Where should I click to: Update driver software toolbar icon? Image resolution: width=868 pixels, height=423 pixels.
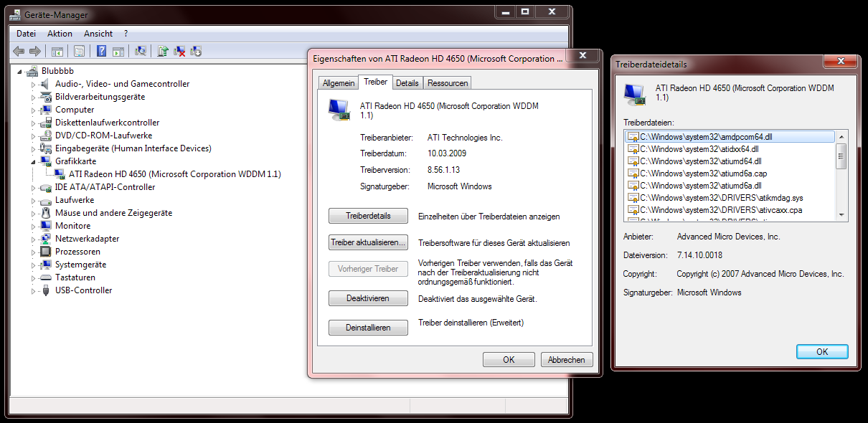(x=163, y=51)
